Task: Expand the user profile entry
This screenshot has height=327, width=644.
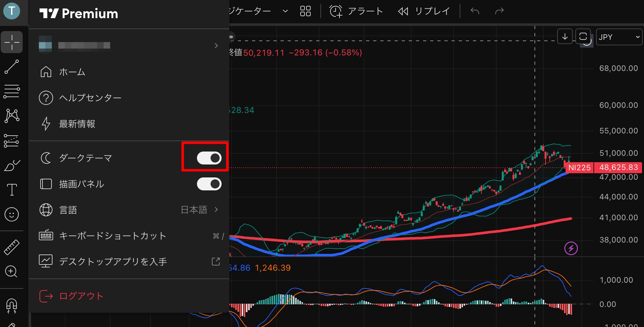Action: [130, 45]
